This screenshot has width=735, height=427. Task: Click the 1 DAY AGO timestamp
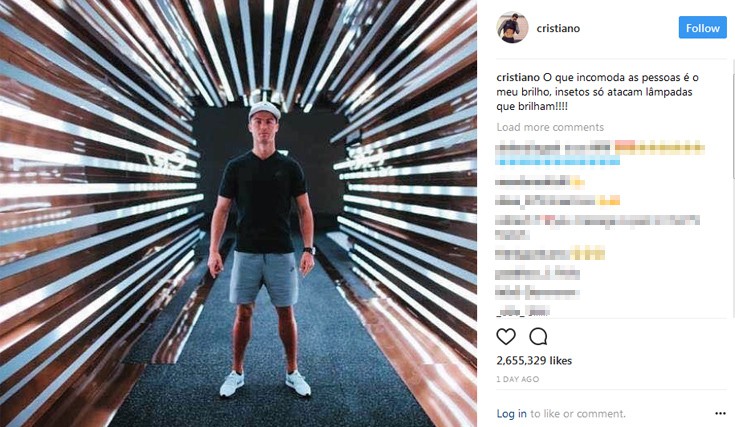(518, 379)
